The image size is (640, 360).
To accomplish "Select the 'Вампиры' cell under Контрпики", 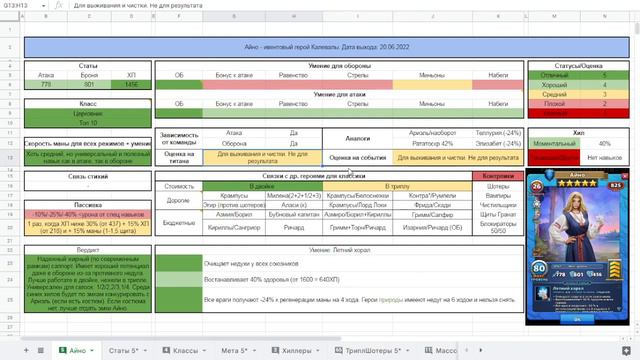I will 498,196.
